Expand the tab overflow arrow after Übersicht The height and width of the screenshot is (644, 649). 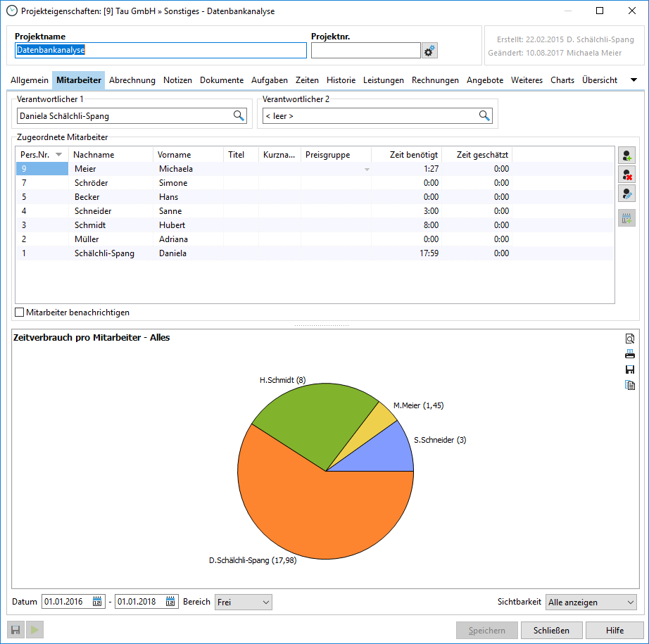coord(634,80)
